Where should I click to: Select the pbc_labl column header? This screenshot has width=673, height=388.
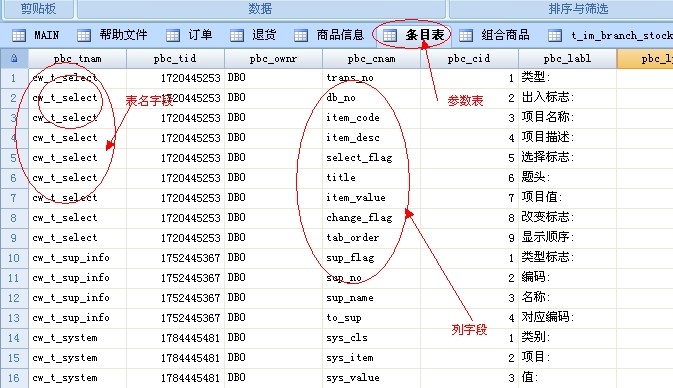[x=567, y=58]
